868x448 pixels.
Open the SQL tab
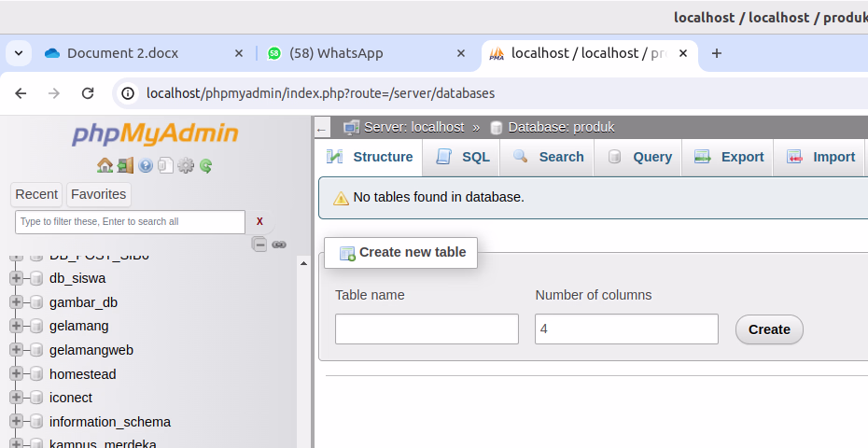pyautogui.click(x=462, y=158)
